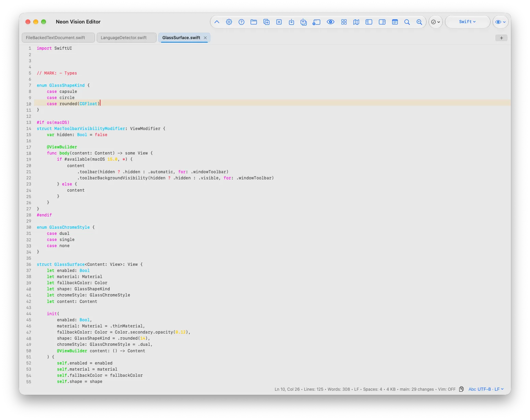Open search with the magnifying glass icon

407,22
